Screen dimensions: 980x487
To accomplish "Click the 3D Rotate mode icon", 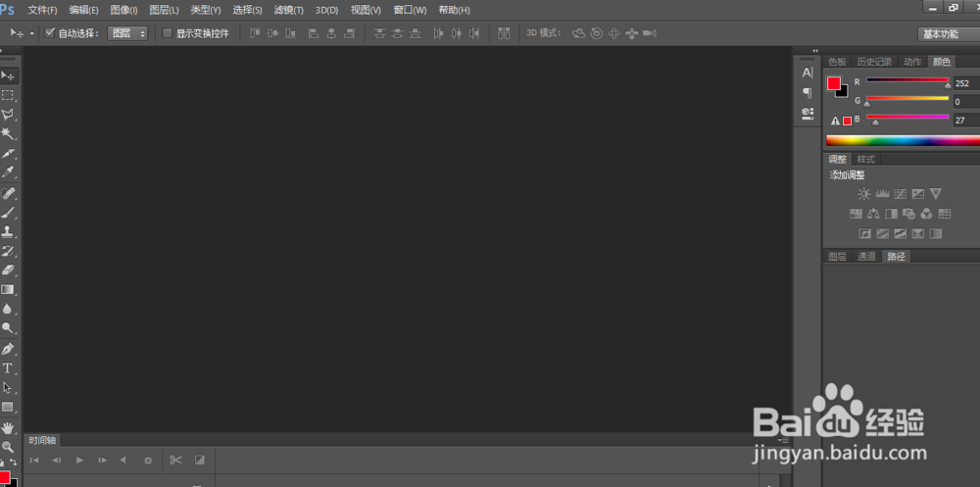I will [579, 33].
